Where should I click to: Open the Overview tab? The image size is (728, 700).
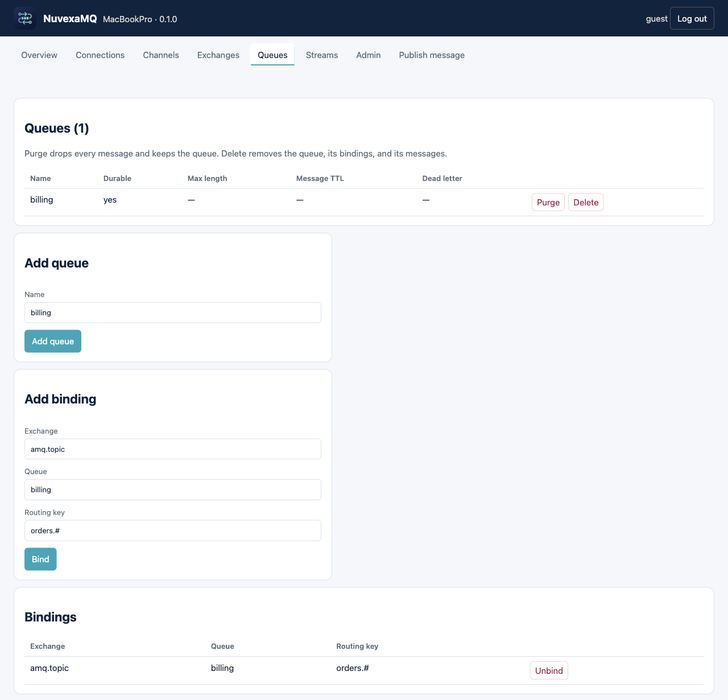tap(39, 55)
